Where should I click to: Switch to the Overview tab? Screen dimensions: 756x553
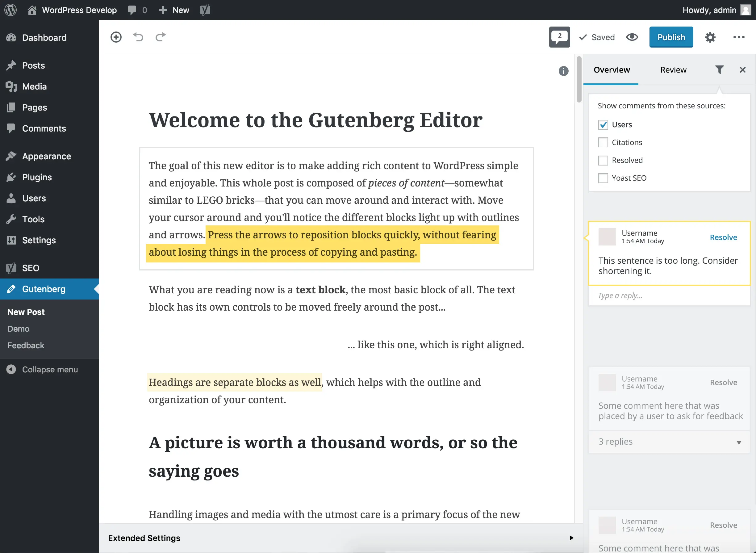(611, 70)
